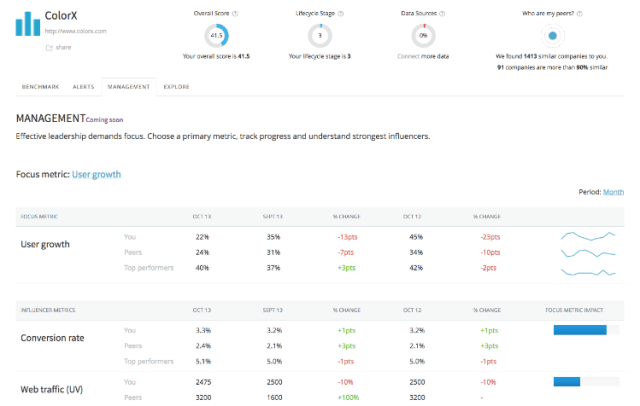Open the User growth focus metric selector

point(96,174)
